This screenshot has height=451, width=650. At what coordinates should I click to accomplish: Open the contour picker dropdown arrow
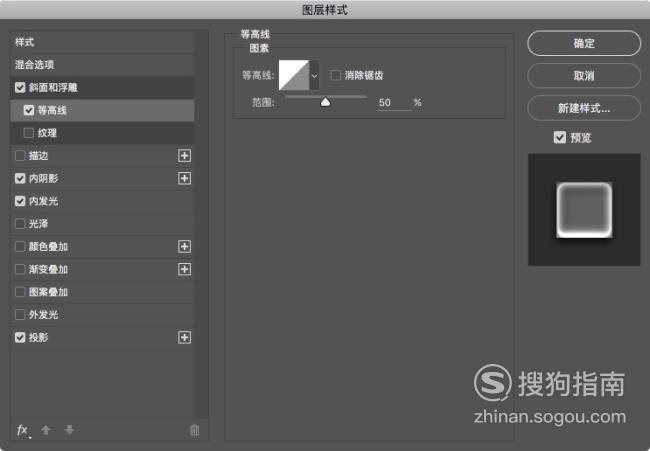314,75
